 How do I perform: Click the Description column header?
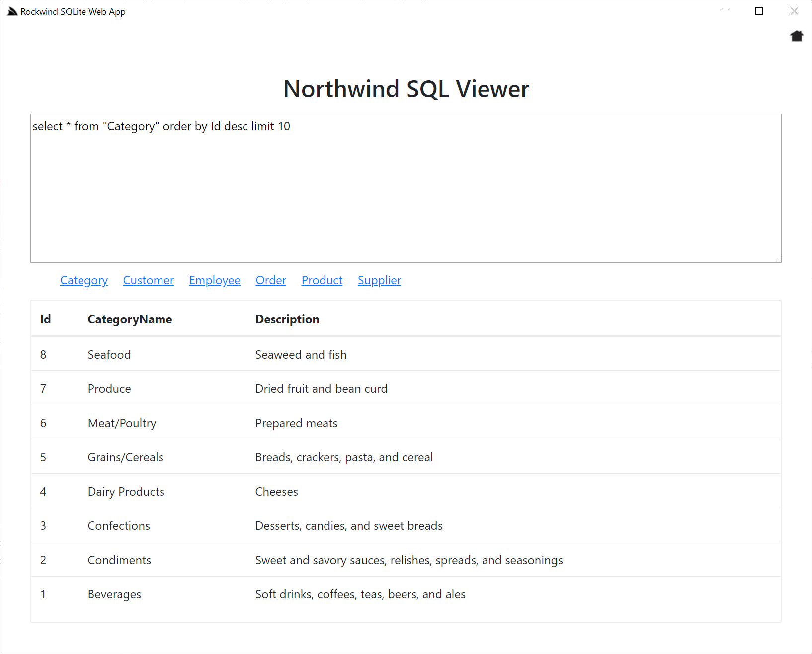[x=287, y=319]
